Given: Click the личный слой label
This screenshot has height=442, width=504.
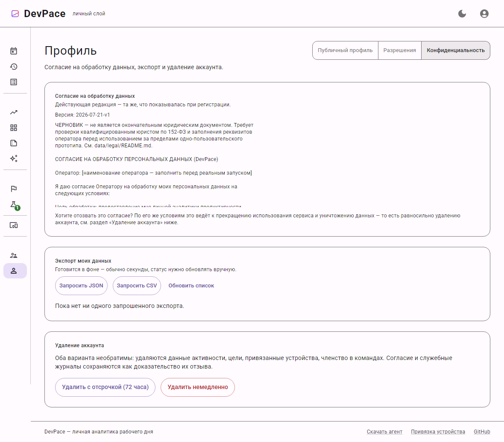Looking at the screenshot, I should (89, 14).
